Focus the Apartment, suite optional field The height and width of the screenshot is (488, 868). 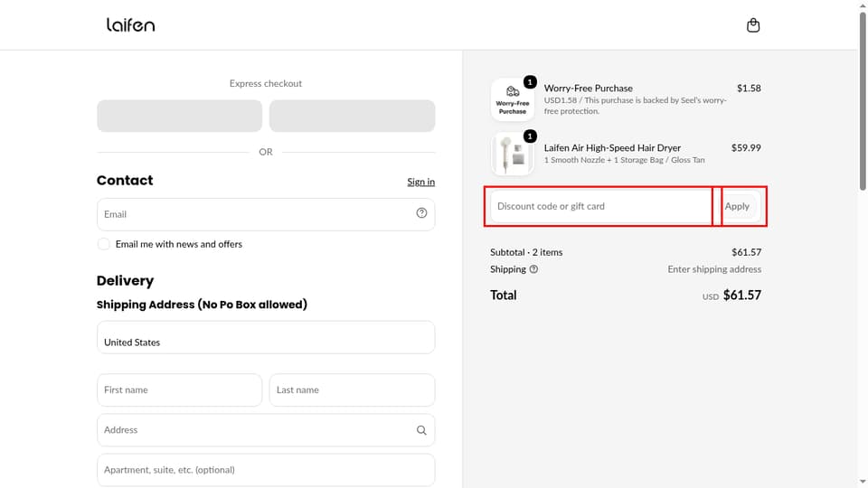(x=266, y=470)
